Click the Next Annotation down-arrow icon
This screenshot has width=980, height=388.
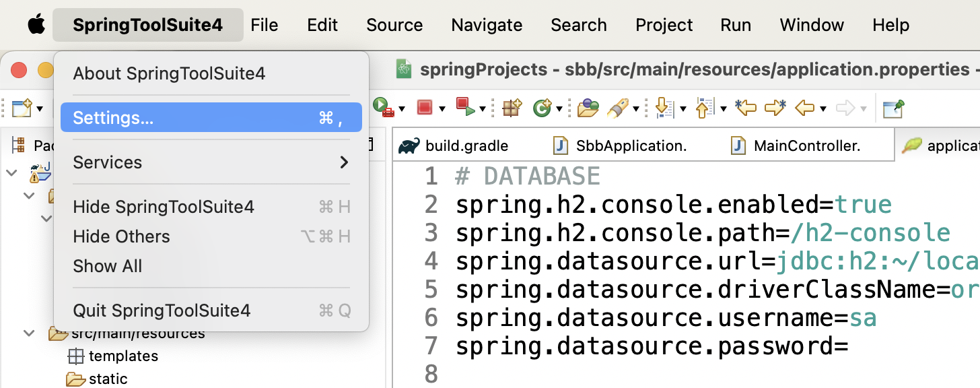(665, 107)
